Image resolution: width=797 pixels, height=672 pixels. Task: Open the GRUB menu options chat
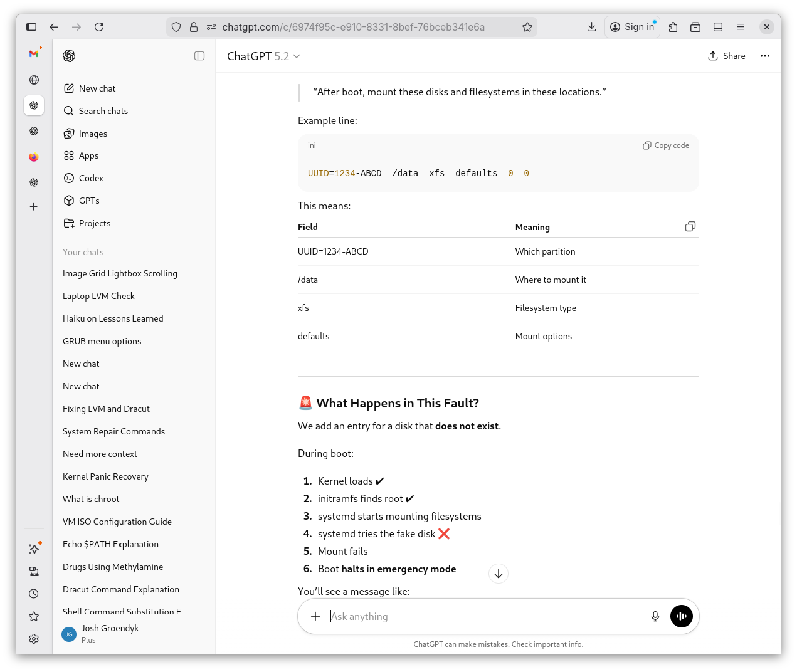102,341
